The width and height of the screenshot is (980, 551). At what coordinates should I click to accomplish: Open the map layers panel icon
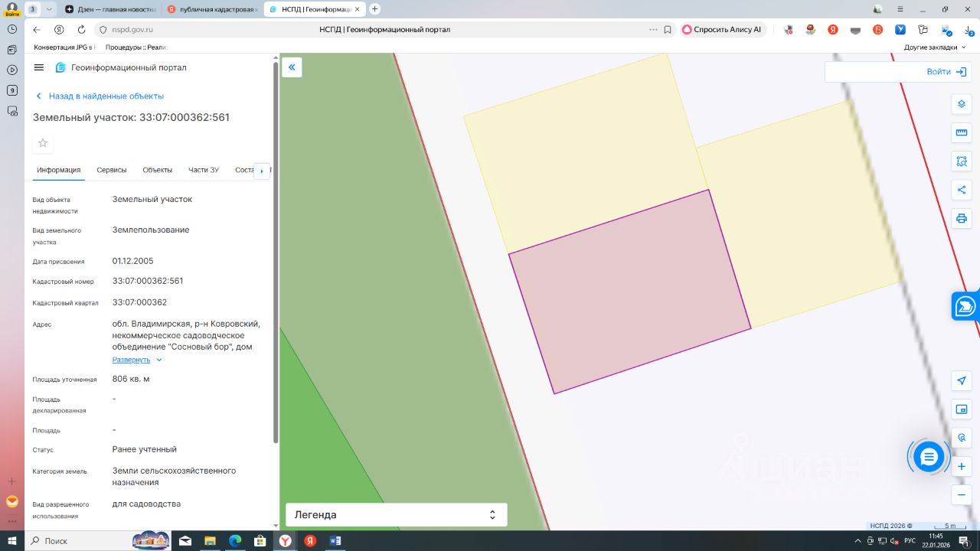coord(962,105)
